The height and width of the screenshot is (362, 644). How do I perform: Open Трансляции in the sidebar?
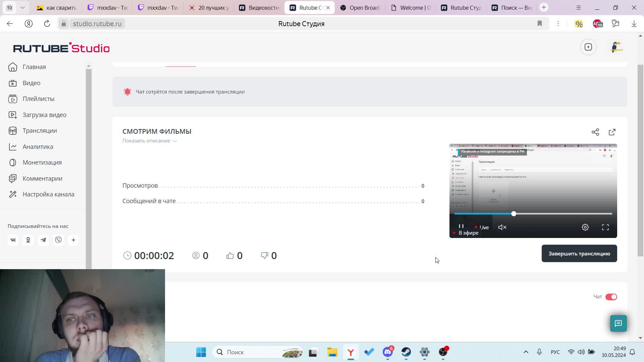pyautogui.click(x=40, y=131)
